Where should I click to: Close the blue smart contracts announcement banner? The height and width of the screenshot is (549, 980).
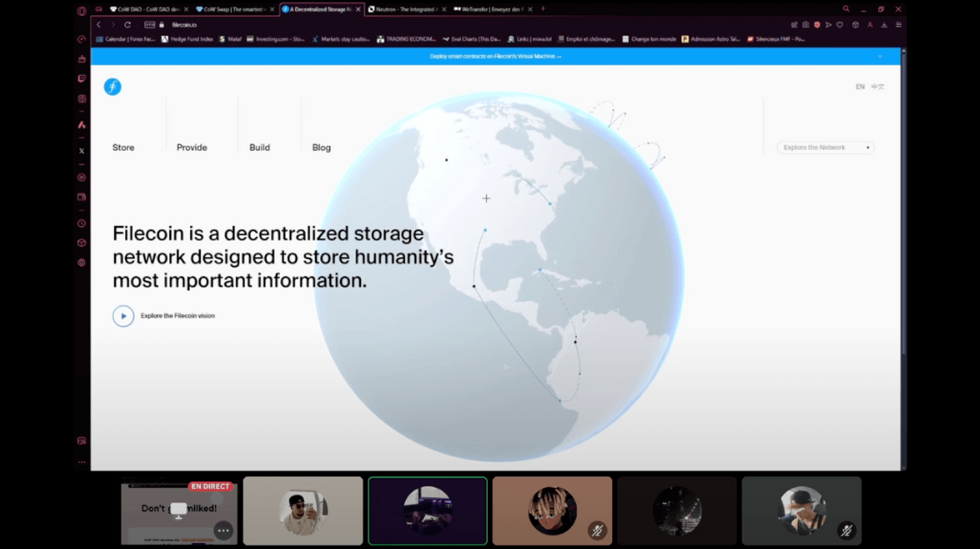[x=880, y=56]
